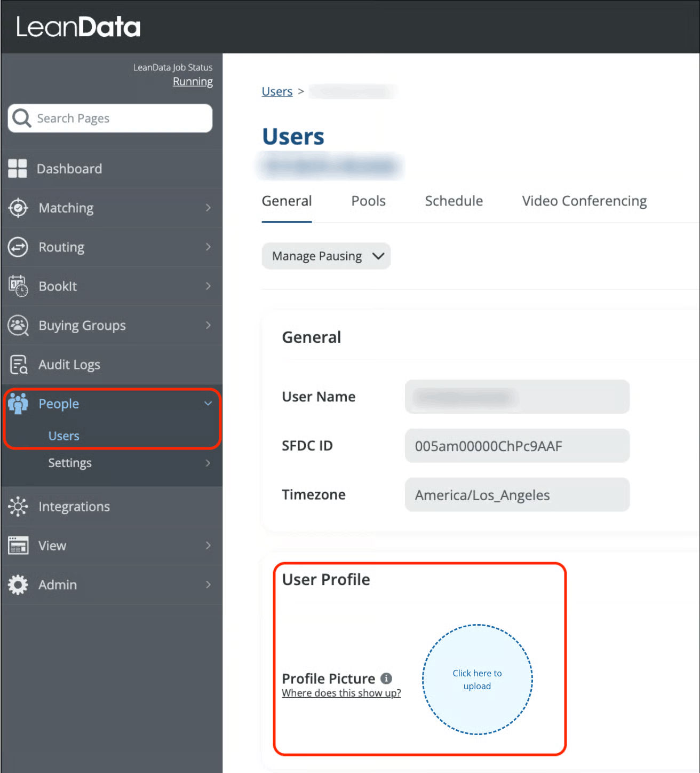Click the Integrations hub icon

click(18, 507)
